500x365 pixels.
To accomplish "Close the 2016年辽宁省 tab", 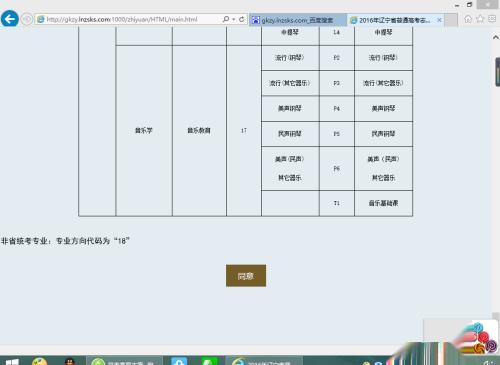I will (x=439, y=20).
